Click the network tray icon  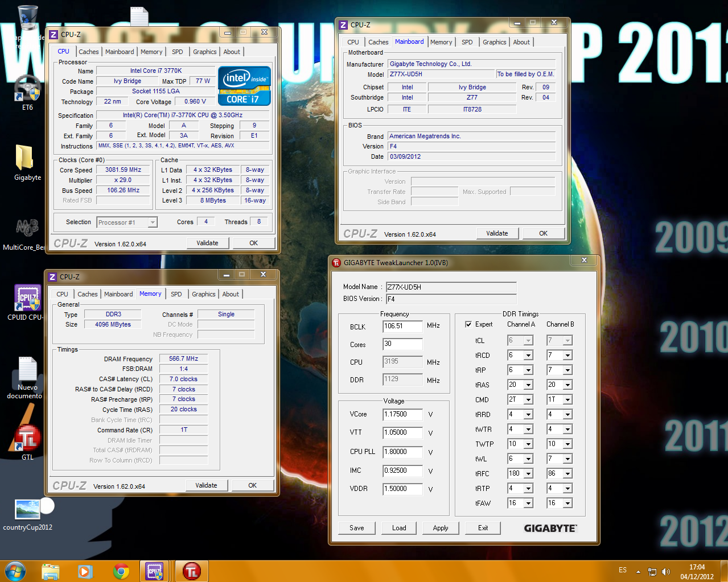pos(652,571)
